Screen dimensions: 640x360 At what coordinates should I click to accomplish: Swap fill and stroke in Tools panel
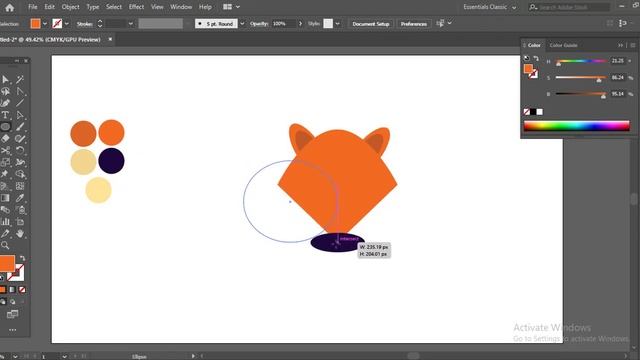click(22, 258)
